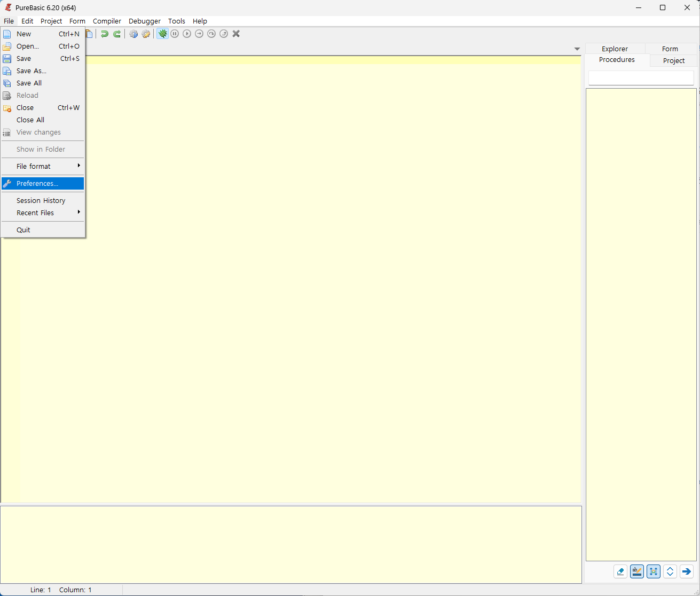Open the Edit menu
Image resolution: width=700 pixels, height=596 pixels.
click(27, 21)
